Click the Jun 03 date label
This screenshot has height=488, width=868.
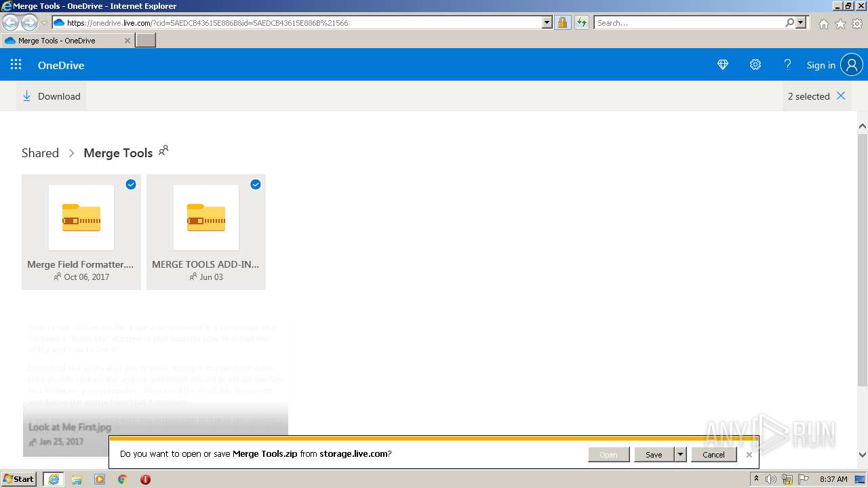(211, 277)
